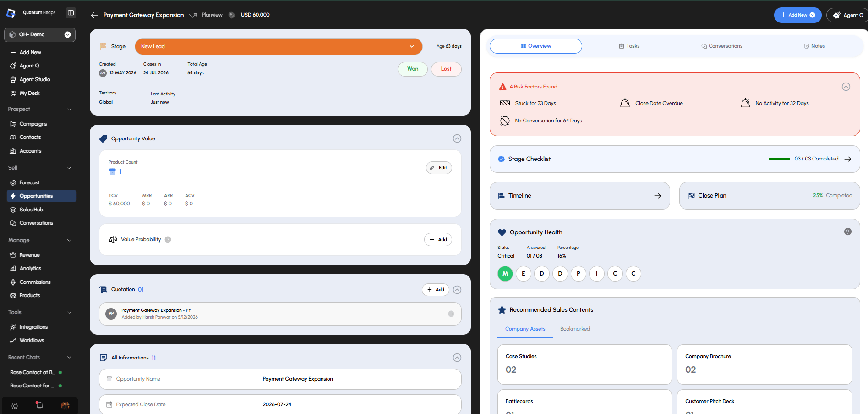Open the QH- Demo workspace dropdown
This screenshot has width=868, height=414.
[x=40, y=35]
